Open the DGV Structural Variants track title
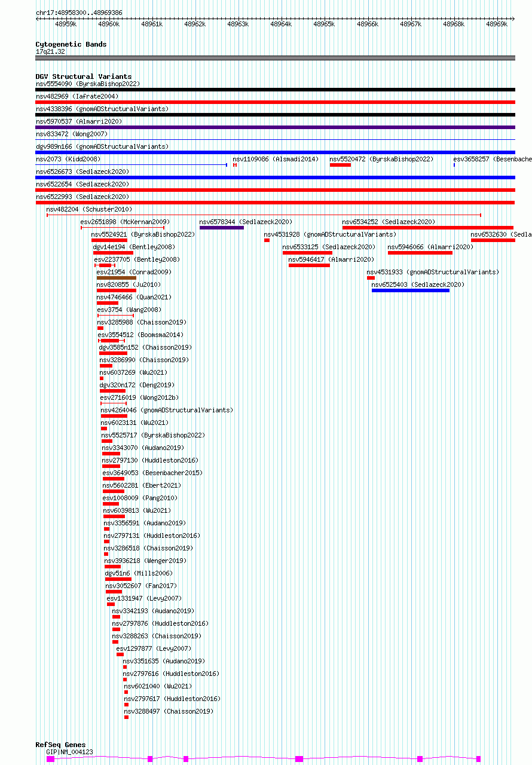 pos(84,76)
